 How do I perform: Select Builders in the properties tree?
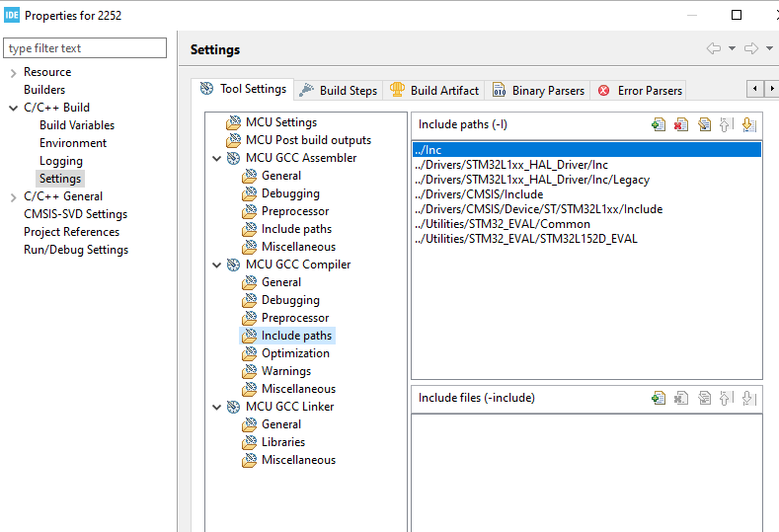(44, 90)
